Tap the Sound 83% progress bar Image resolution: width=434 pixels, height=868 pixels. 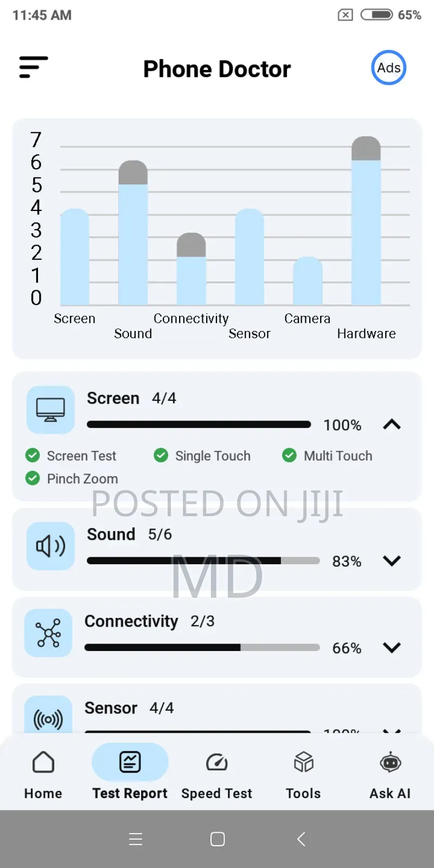click(203, 560)
